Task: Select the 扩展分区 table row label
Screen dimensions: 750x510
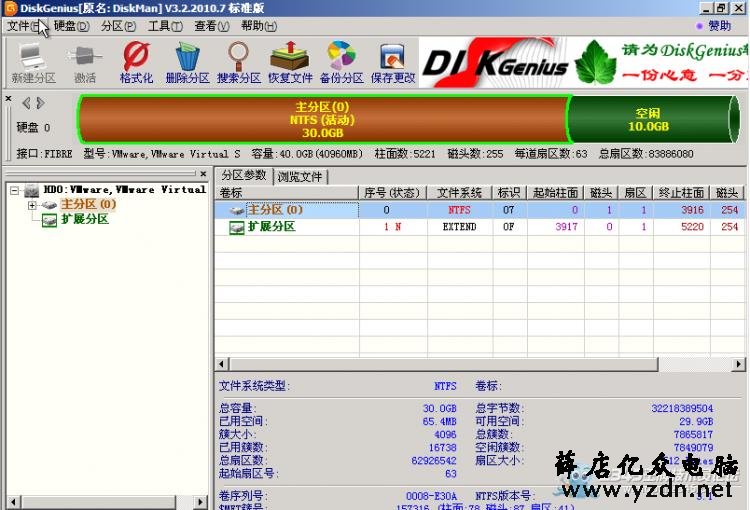Action: (272, 227)
